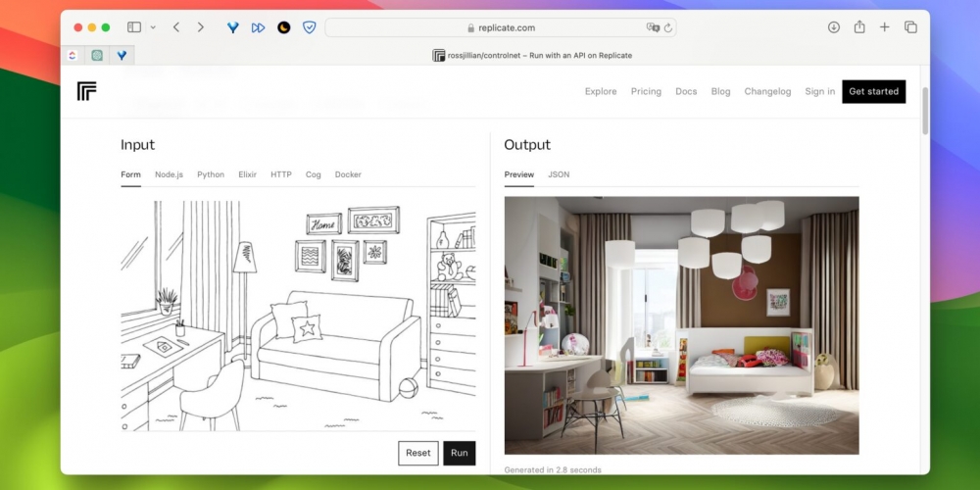The width and height of the screenshot is (980, 490).
Task: Go forward with the right chevron
Action: [201, 27]
